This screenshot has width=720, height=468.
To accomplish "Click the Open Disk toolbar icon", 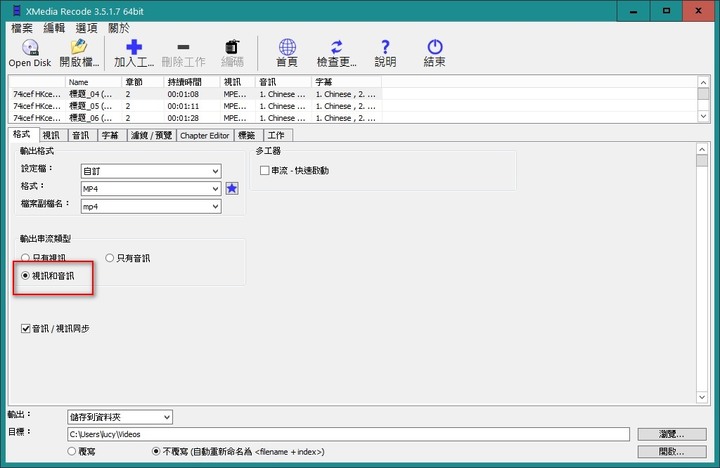I will click(x=30, y=47).
